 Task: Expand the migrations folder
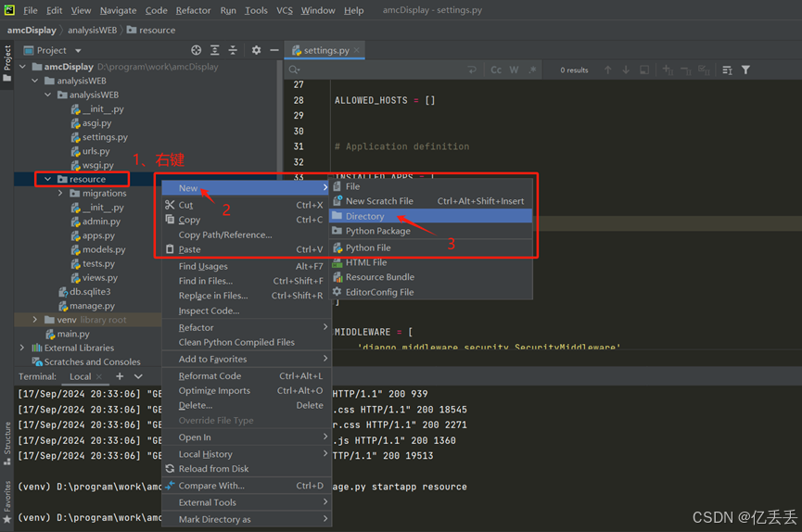click(x=60, y=193)
